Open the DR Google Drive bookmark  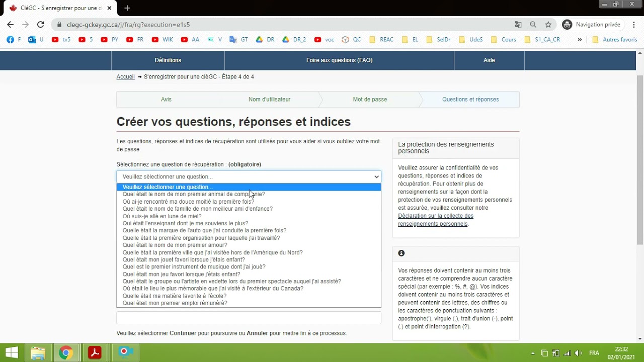pos(265,40)
